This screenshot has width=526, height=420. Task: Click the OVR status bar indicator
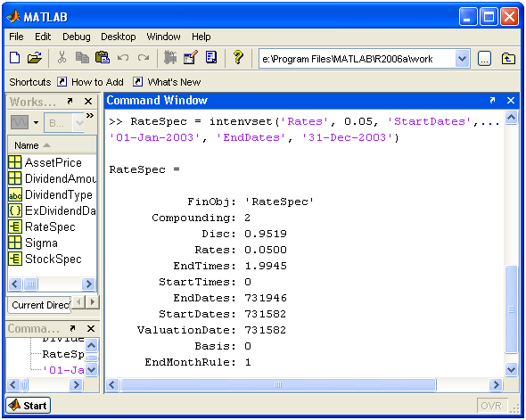click(491, 406)
